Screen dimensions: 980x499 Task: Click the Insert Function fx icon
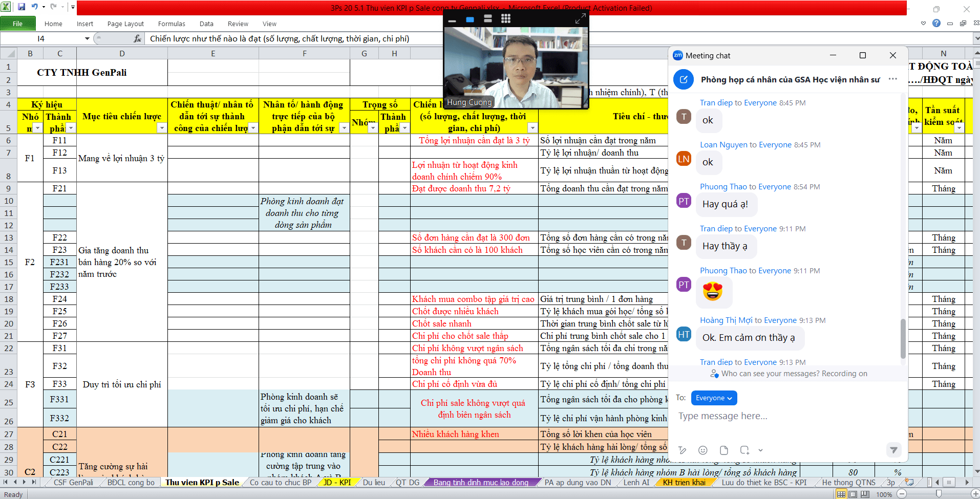[137, 38]
